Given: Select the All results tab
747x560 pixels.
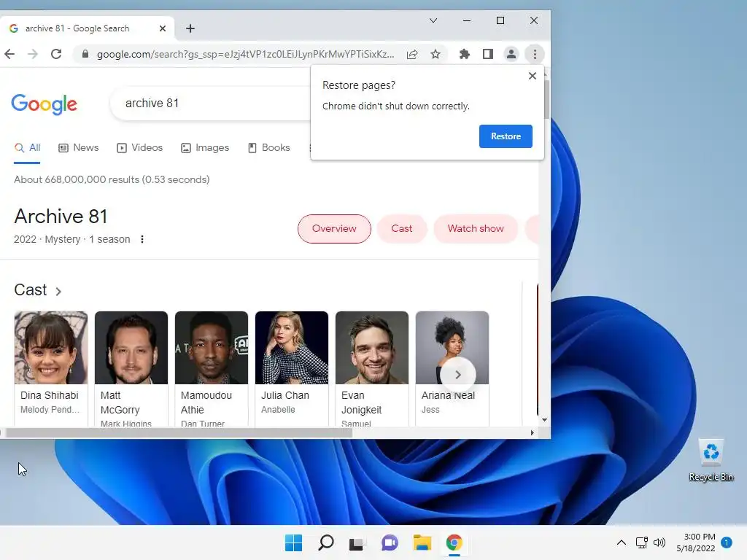Looking at the screenshot, I should [27, 148].
